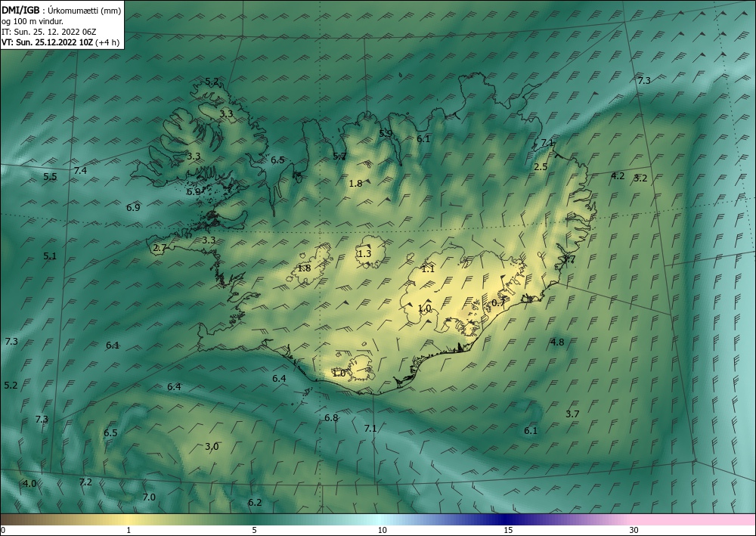Select the 2.5 value in northeast Iceland
The width and height of the screenshot is (756, 536).
tap(541, 167)
